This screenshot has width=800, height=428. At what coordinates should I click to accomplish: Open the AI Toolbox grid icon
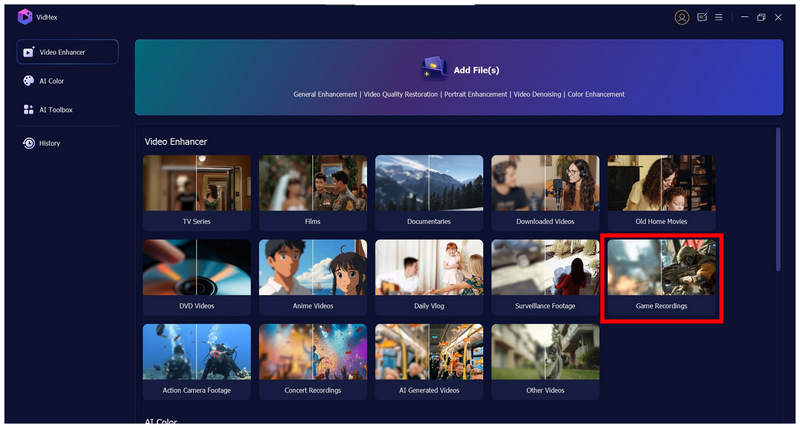28,110
